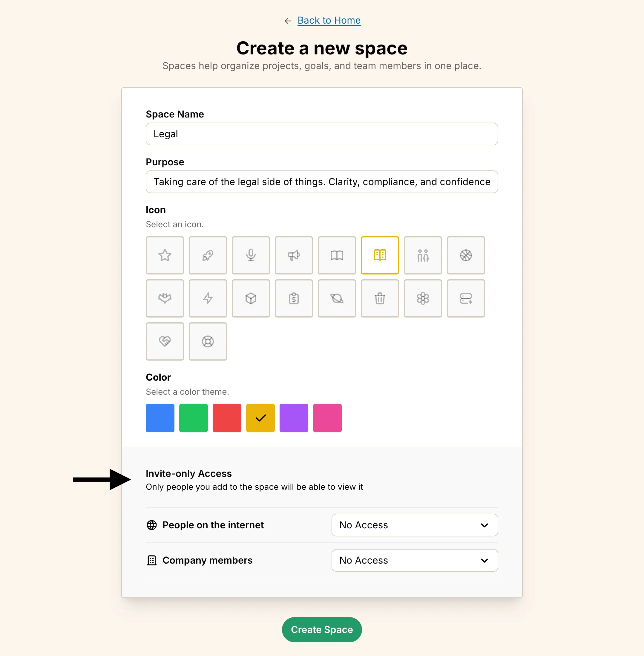644x656 pixels.
Task: Select the star icon
Action: click(165, 255)
